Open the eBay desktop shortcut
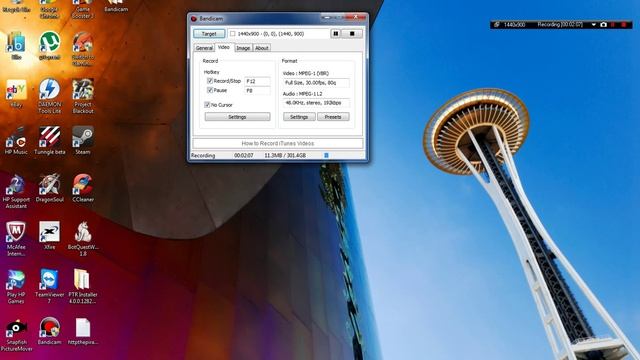 tap(16, 93)
